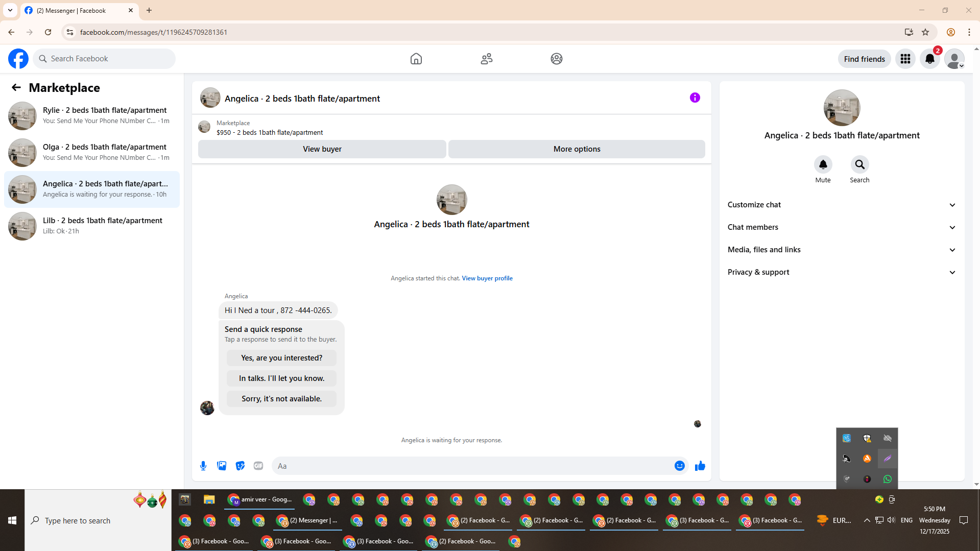Go to Home feed icon
980x551 pixels.
[416, 59]
